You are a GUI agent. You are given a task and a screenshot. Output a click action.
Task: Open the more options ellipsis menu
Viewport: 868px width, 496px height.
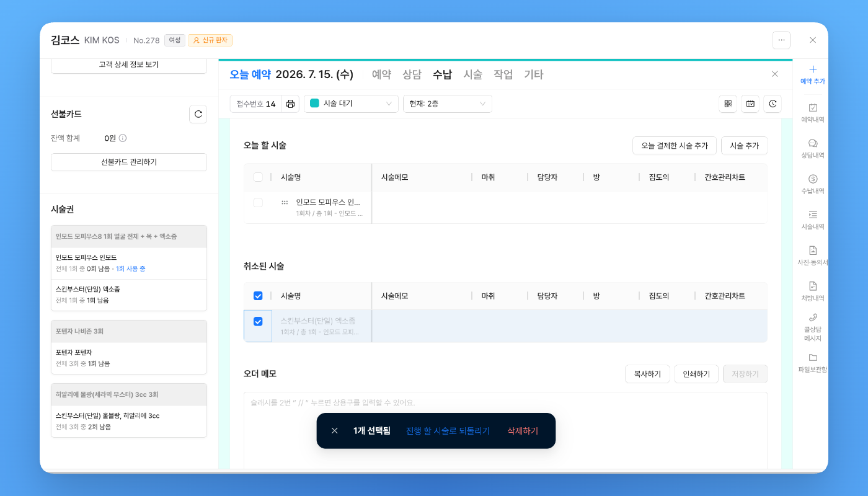point(781,40)
